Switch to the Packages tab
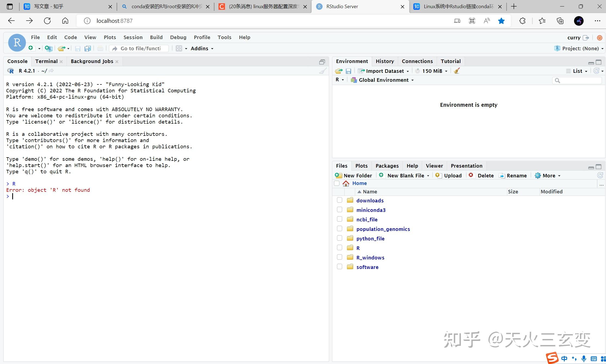Screen dimensions: 606x364 click(387, 166)
